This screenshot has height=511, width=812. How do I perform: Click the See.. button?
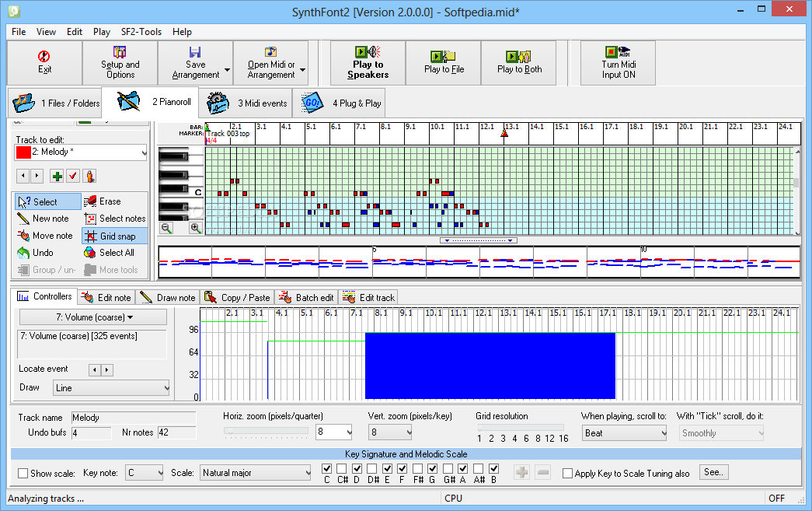(x=713, y=472)
